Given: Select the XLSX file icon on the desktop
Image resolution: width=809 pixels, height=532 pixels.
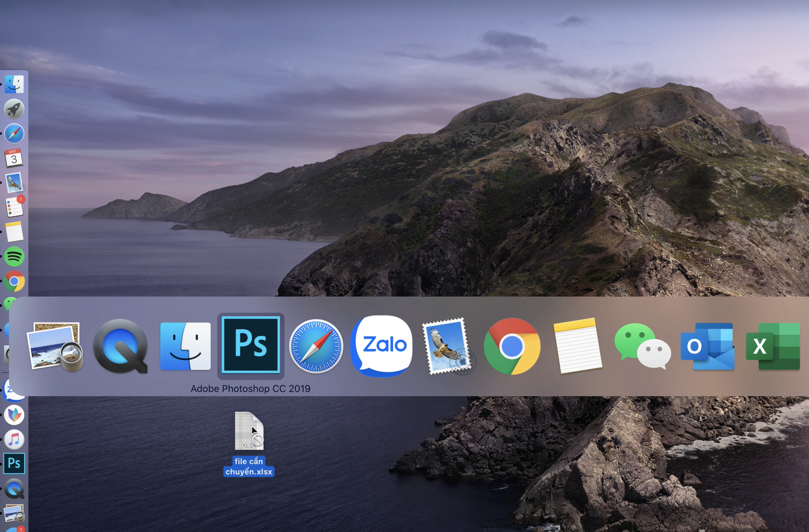Looking at the screenshot, I should 249,431.
